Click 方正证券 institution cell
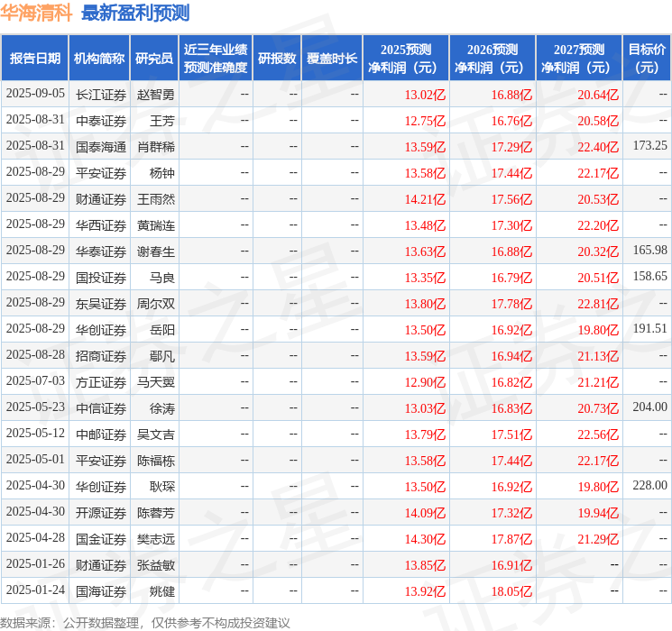The height and width of the screenshot is (631, 672). click(x=101, y=382)
